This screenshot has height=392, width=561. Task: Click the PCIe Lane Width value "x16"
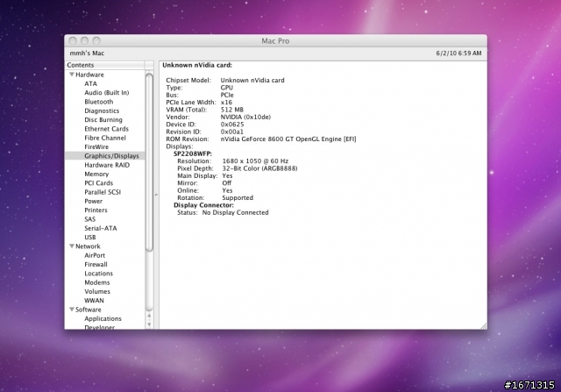226,103
